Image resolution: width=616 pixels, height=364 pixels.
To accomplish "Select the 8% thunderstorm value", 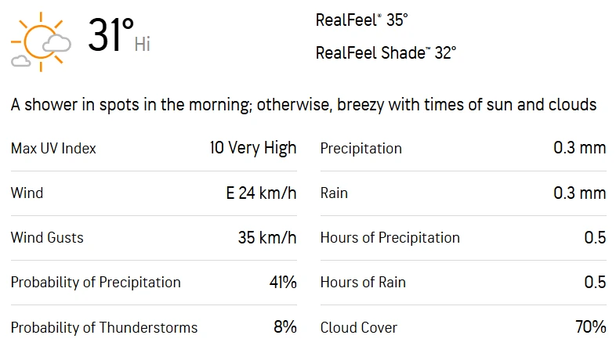I will click(x=285, y=326).
